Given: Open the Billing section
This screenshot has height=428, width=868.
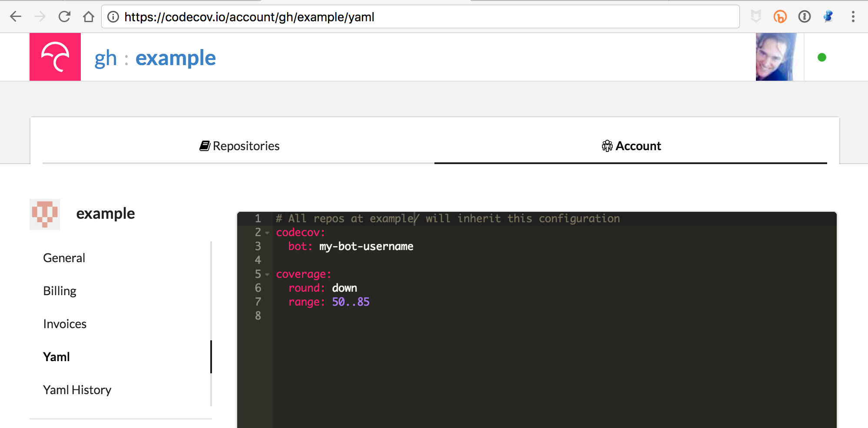Looking at the screenshot, I should coord(60,291).
